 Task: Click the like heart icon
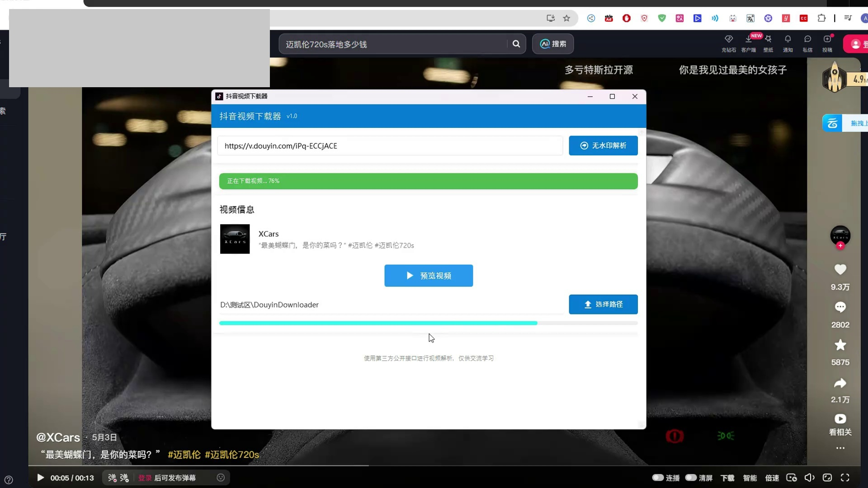point(840,270)
